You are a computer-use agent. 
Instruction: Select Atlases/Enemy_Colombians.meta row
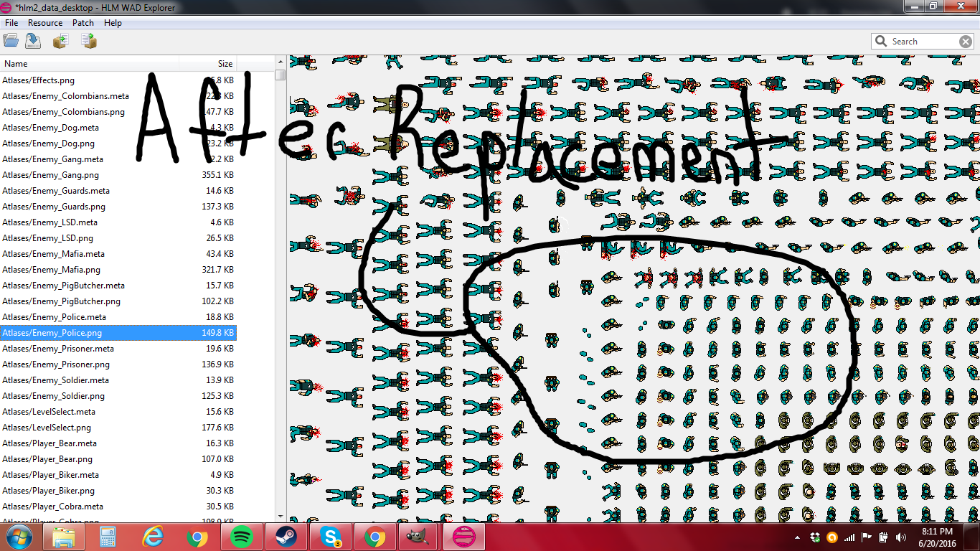point(118,96)
